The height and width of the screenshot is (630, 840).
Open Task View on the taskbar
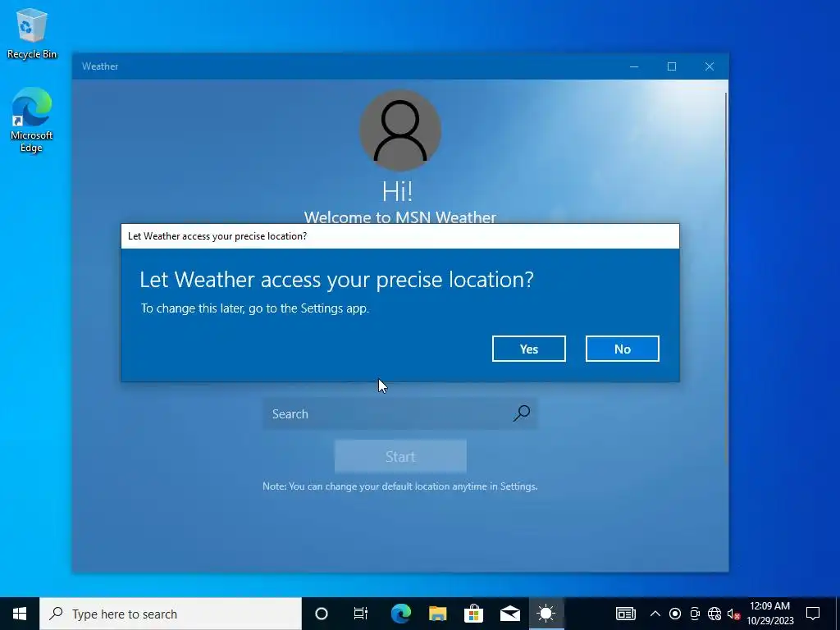click(361, 614)
